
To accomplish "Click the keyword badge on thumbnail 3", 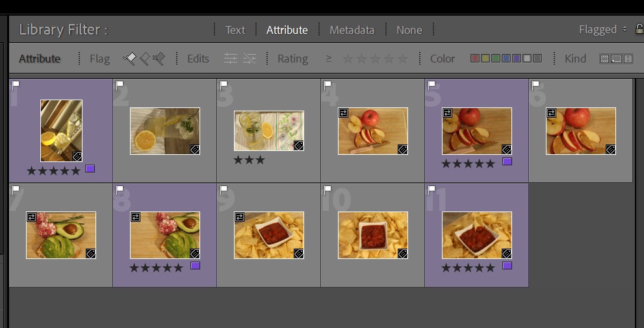I will pos(298,146).
